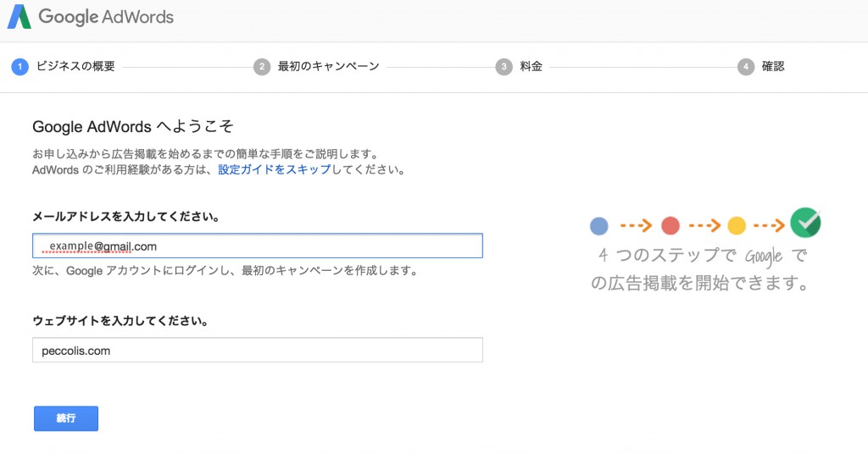Open the 確認 step label
The width and height of the screenshot is (868, 453).
click(x=773, y=66)
